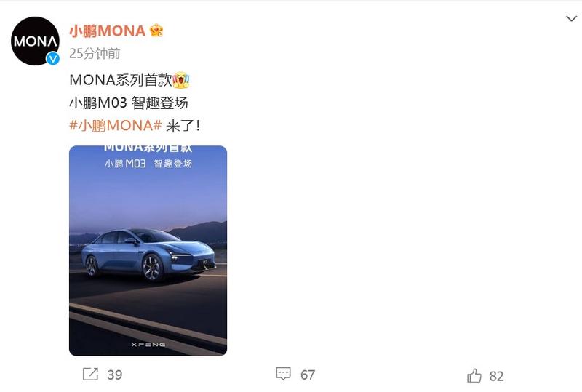Screen dimensions: 582x392
Task: Click post text 小鹏M03 智趣登场
Action: tap(129, 103)
